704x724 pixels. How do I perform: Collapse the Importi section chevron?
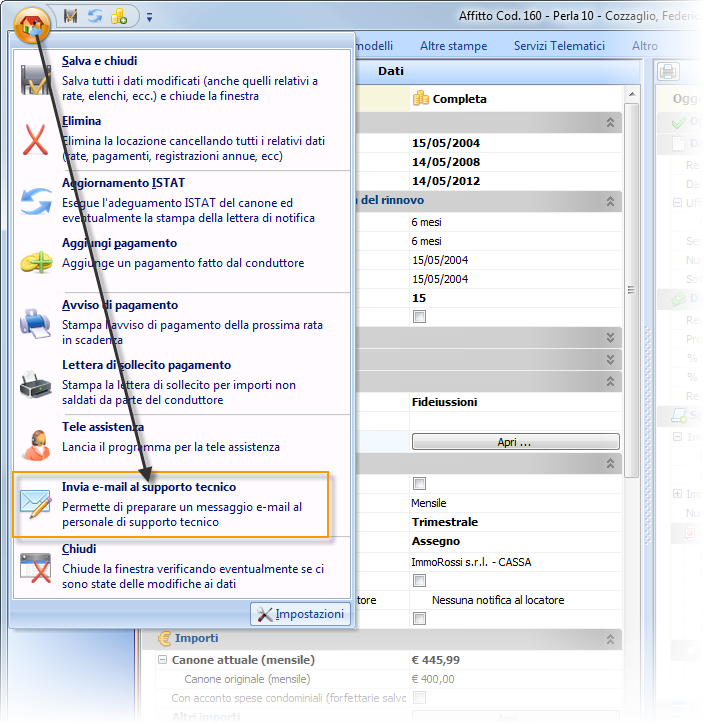pyautogui.click(x=610, y=639)
